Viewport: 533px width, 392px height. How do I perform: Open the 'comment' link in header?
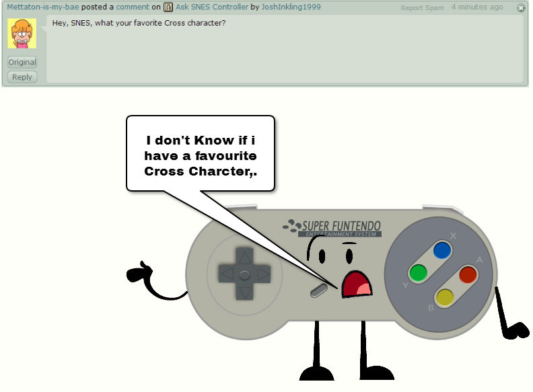[133, 7]
